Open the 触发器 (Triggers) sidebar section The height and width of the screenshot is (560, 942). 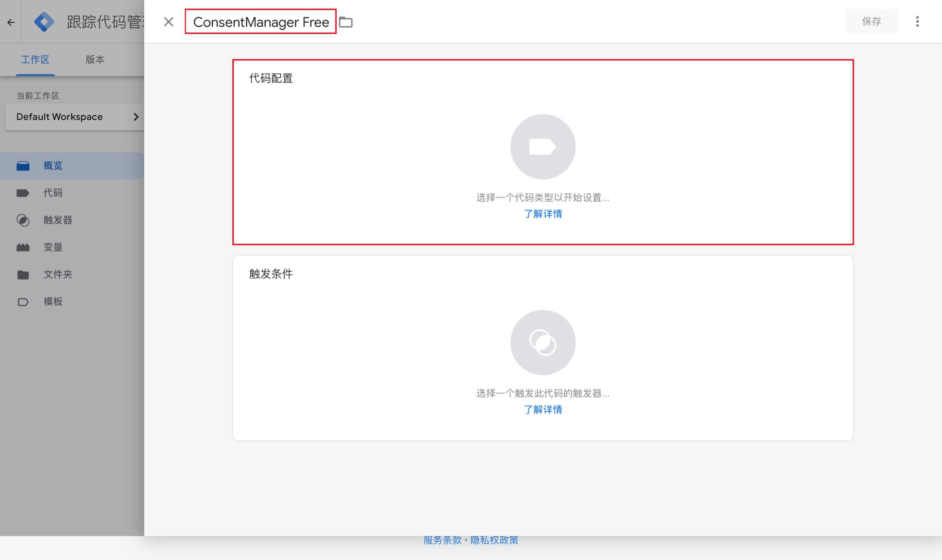pos(58,220)
